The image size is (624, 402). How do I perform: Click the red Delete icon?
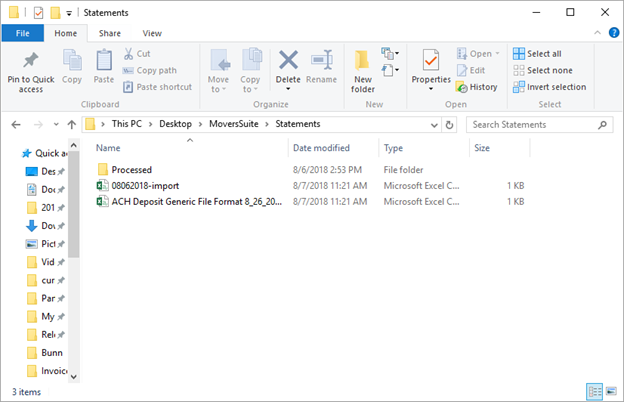(x=288, y=62)
